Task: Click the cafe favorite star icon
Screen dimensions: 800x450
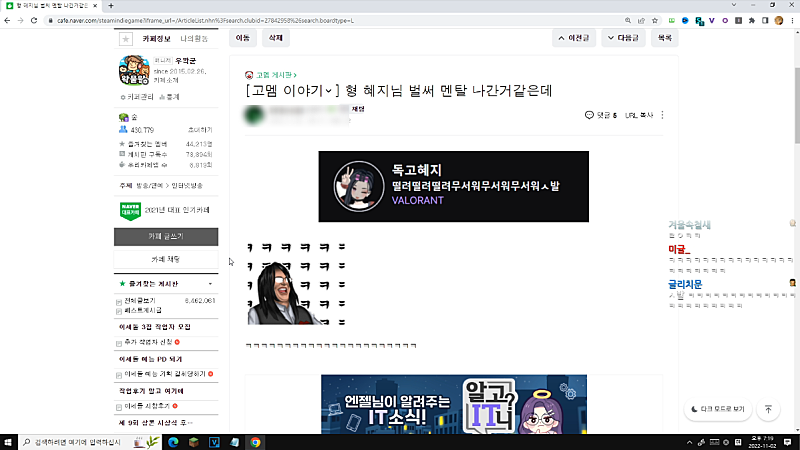Action: 126,39
